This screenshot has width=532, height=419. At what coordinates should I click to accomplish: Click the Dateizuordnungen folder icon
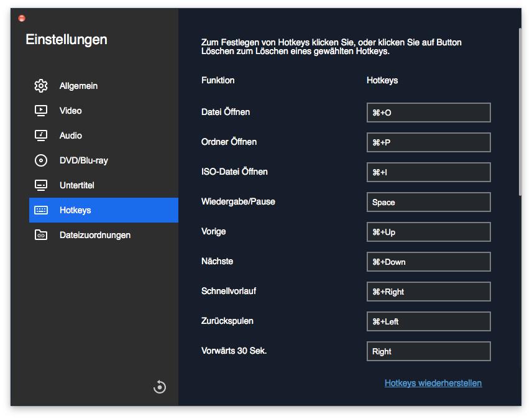(41, 235)
